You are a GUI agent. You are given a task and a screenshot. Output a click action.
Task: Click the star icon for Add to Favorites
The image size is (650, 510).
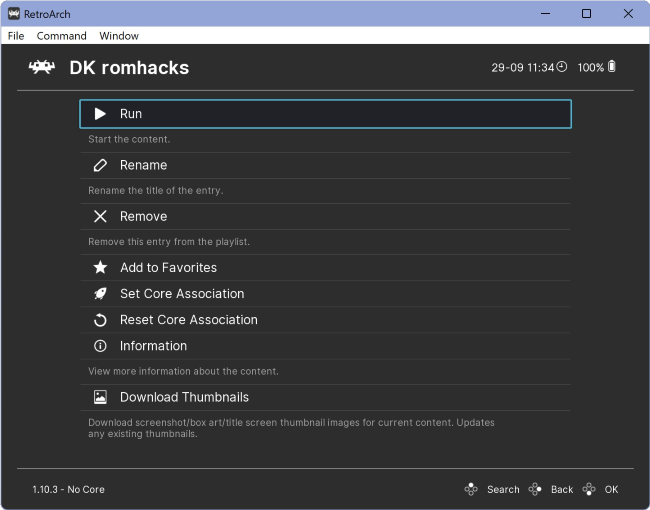(100, 267)
